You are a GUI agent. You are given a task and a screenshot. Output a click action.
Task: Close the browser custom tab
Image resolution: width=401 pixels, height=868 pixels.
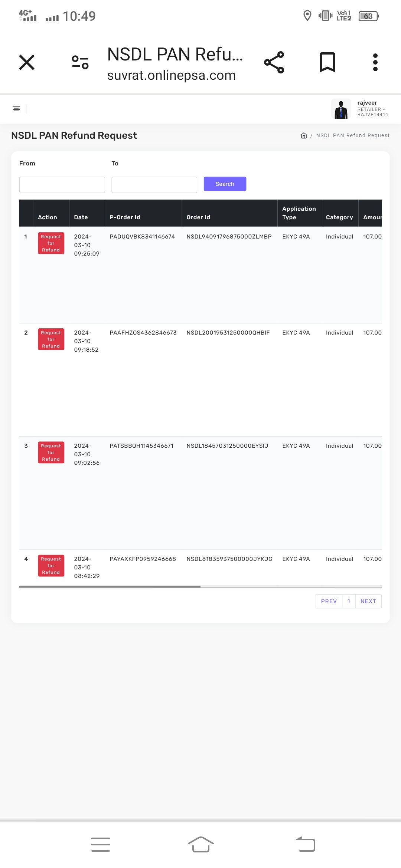pyautogui.click(x=27, y=62)
